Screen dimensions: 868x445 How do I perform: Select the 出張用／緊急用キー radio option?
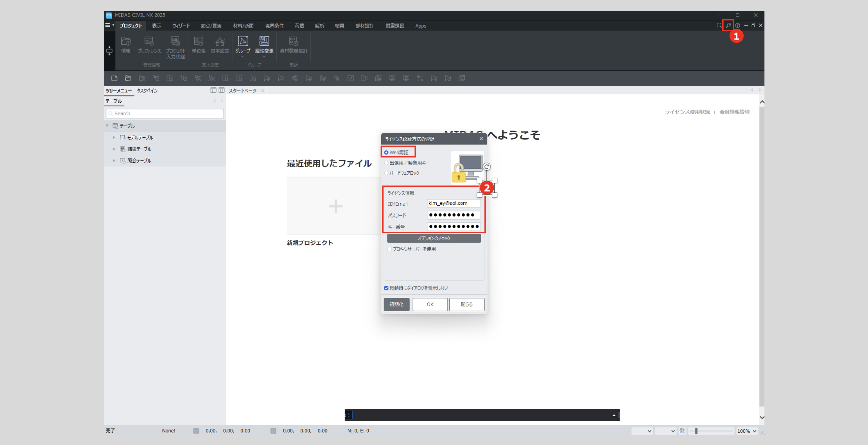386,163
